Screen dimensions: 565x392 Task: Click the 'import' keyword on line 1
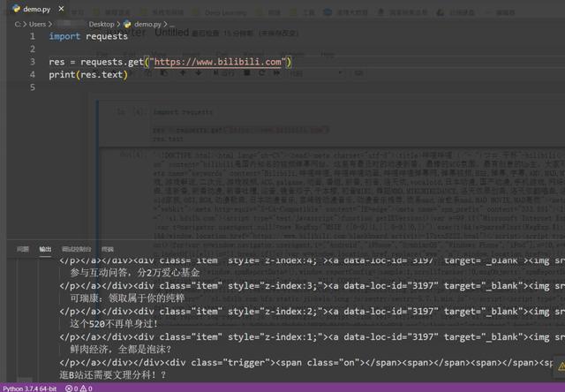[64, 36]
